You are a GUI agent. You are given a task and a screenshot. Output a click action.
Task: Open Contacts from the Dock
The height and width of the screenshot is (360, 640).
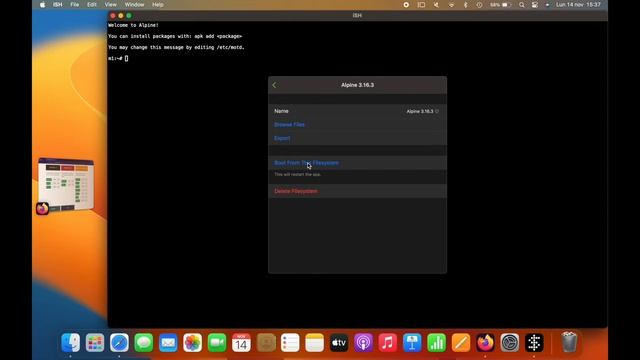tap(266, 342)
